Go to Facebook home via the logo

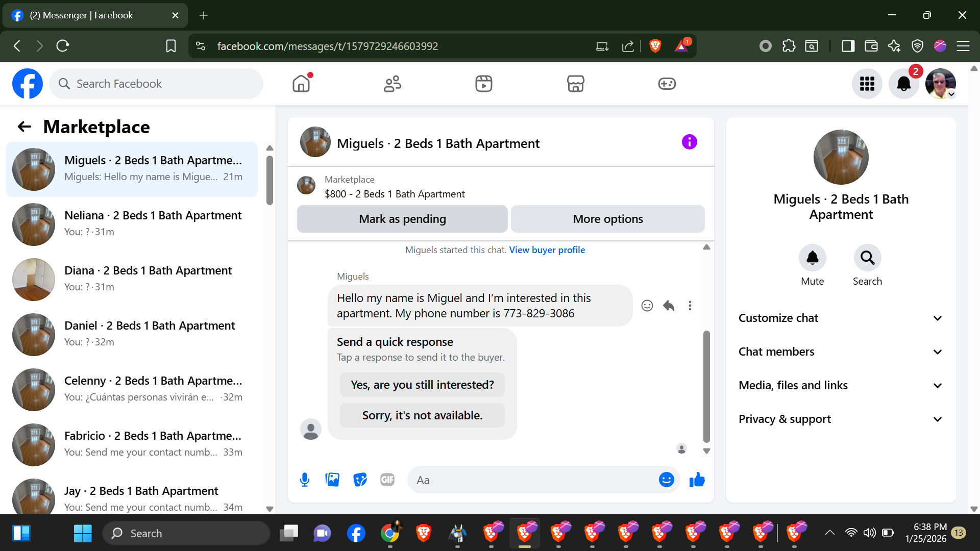[x=28, y=84]
